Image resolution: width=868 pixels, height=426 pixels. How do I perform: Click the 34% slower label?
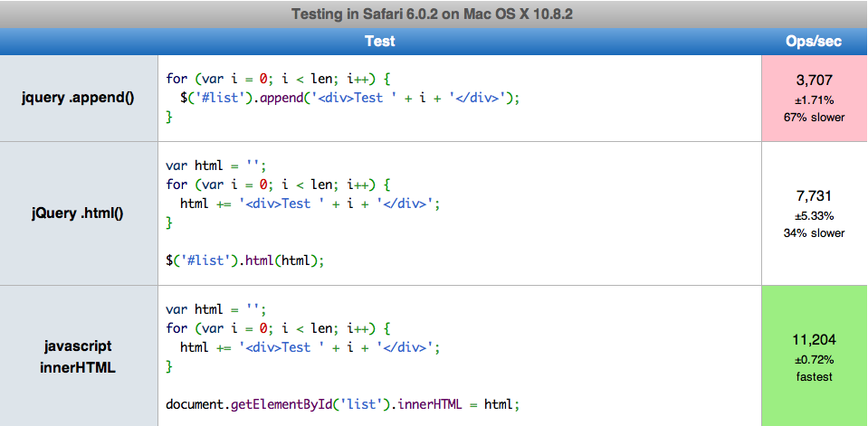815,233
